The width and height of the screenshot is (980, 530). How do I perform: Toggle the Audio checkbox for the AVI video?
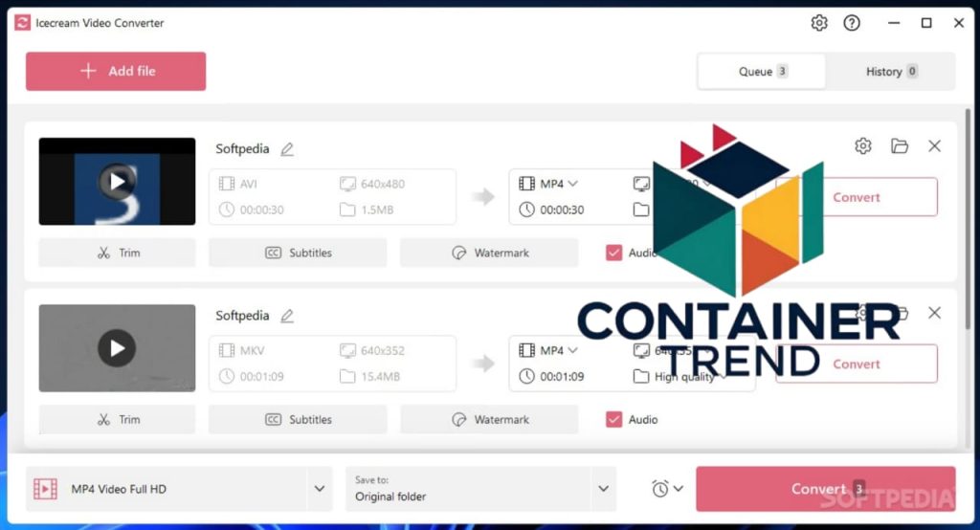point(613,254)
